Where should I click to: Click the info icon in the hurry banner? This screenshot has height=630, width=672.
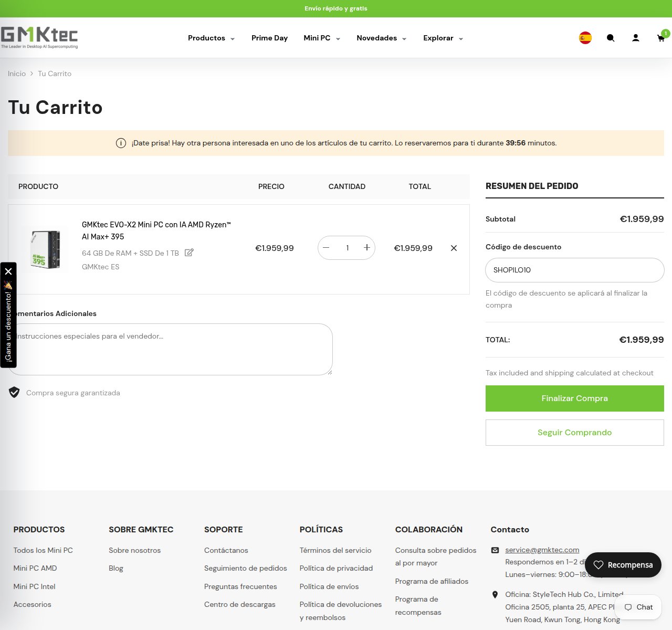[121, 143]
